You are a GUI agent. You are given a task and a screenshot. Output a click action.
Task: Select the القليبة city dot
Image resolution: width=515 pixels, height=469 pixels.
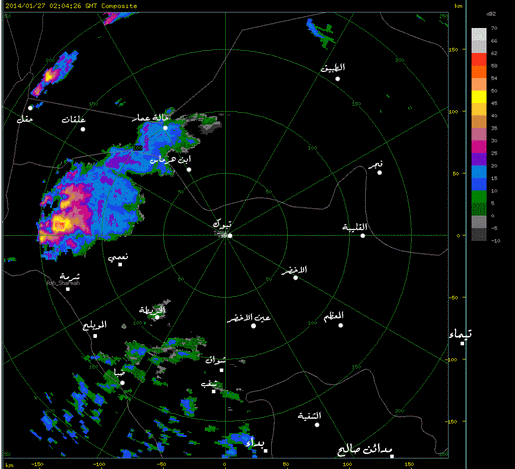click(x=363, y=236)
